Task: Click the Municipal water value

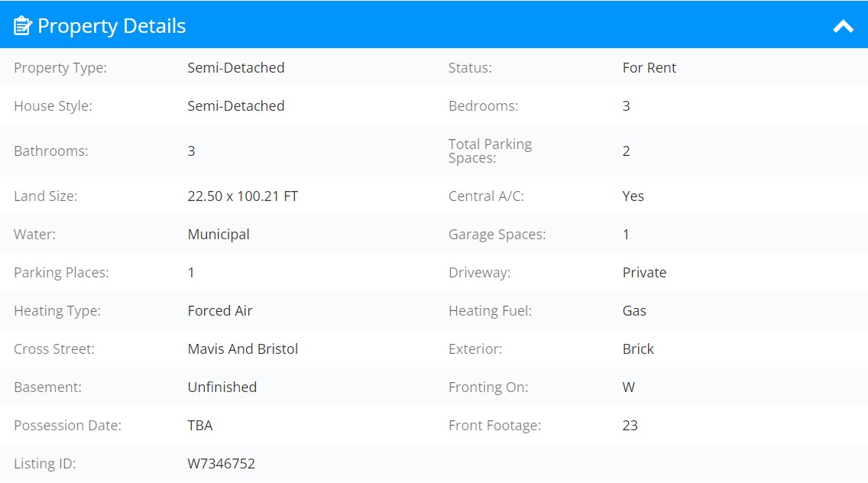Action: pyautogui.click(x=219, y=235)
